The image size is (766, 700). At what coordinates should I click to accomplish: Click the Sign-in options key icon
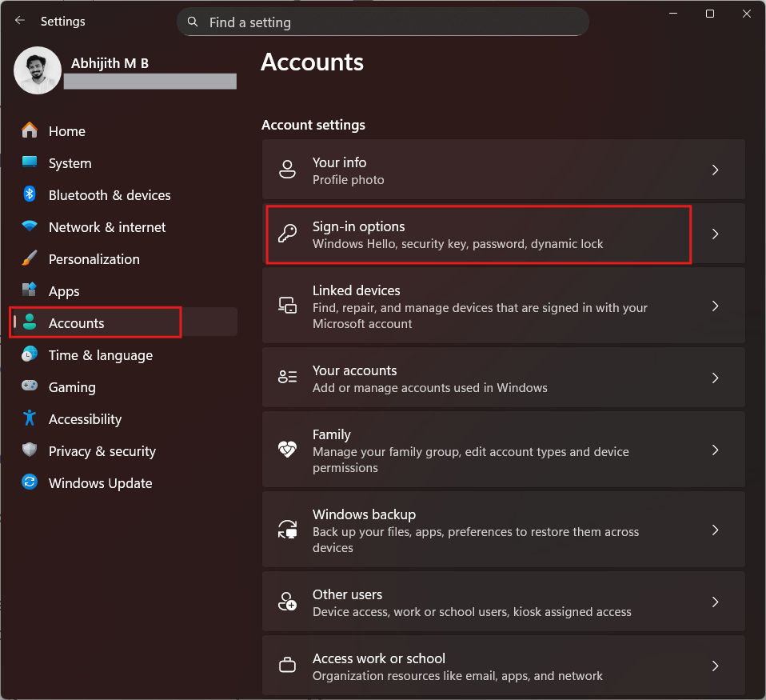[x=287, y=234]
